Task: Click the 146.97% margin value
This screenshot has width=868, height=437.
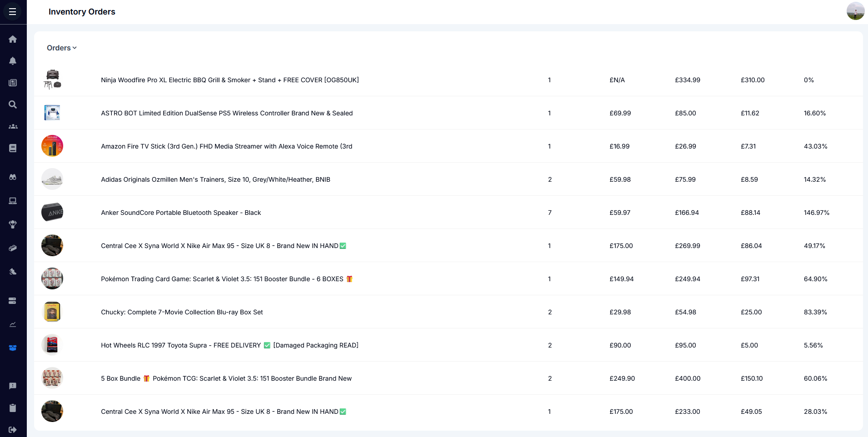Action: (817, 213)
